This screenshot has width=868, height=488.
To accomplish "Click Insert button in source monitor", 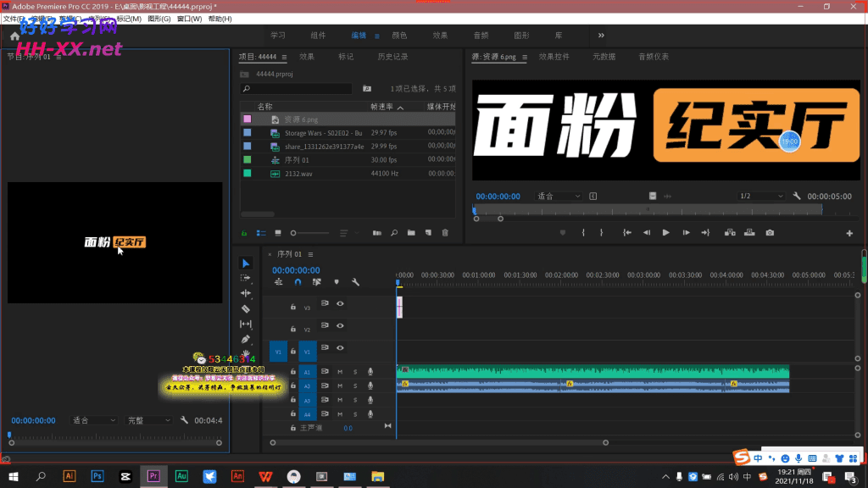I will (x=730, y=233).
